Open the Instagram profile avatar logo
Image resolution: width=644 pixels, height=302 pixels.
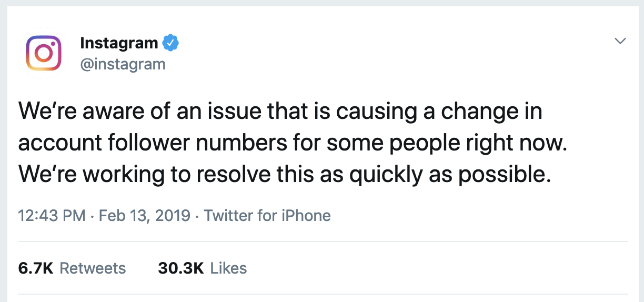44,53
